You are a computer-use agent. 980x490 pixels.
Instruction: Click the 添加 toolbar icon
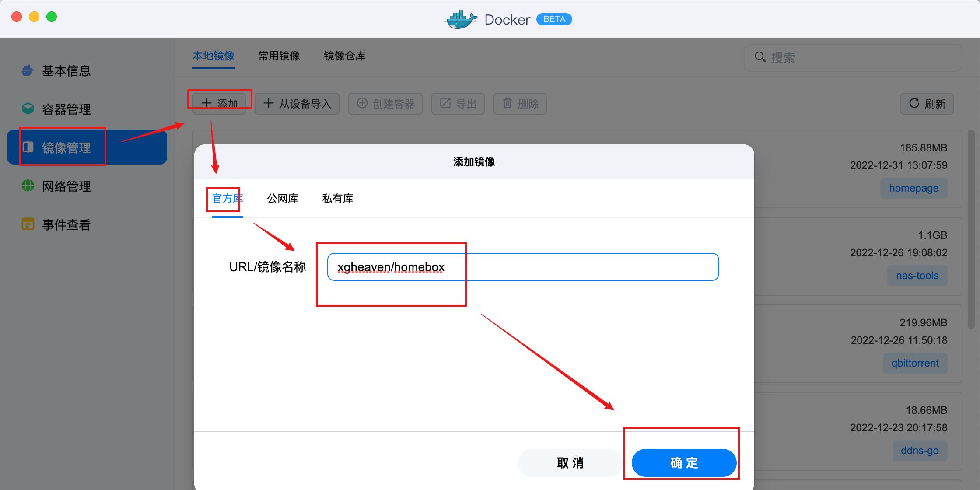coord(218,103)
